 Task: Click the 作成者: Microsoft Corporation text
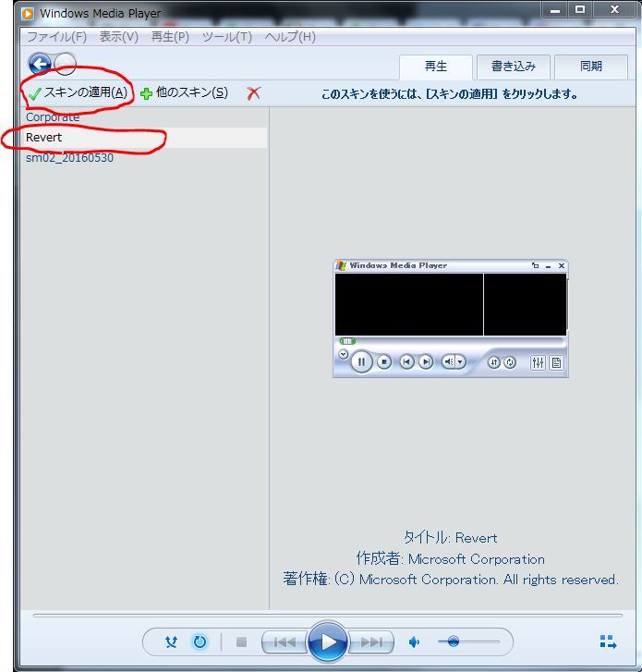pos(451,559)
